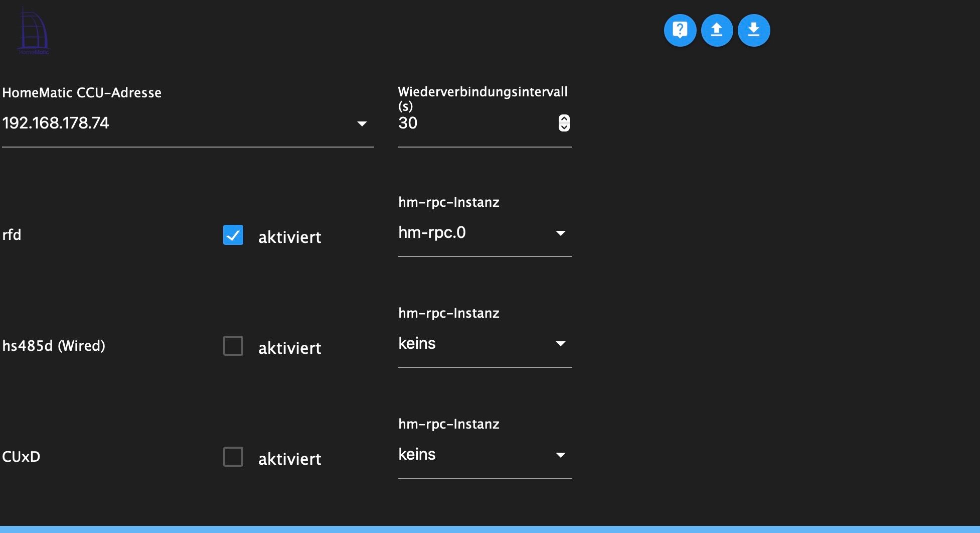Viewport: 980px width, 533px height.
Task: Open hm-rpc-Instanz dropdown in hs485d row
Action: click(484, 344)
